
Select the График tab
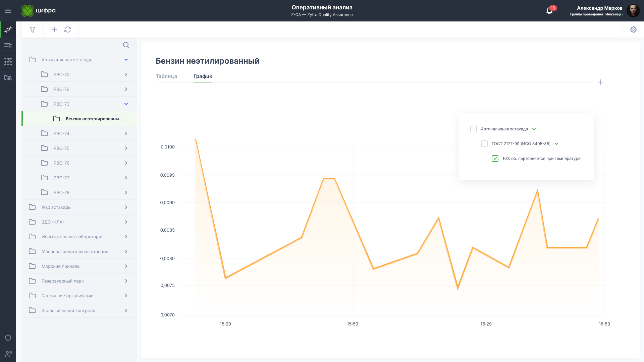click(x=203, y=76)
